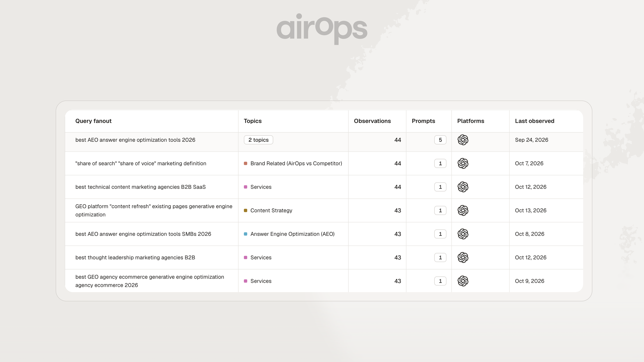
Task: Click the ChatGPT icon in the Oct 9, 2026 row
Action: [463, 281]
